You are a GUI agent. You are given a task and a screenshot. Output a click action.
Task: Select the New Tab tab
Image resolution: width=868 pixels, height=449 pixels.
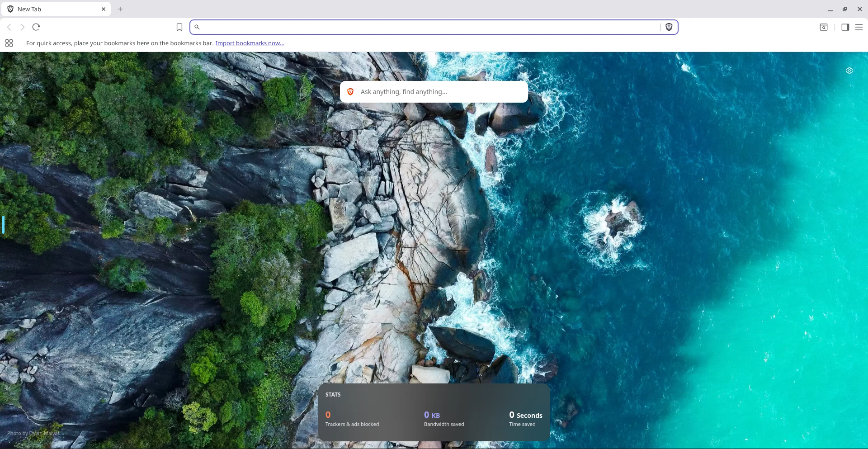(x=50, y=9)
